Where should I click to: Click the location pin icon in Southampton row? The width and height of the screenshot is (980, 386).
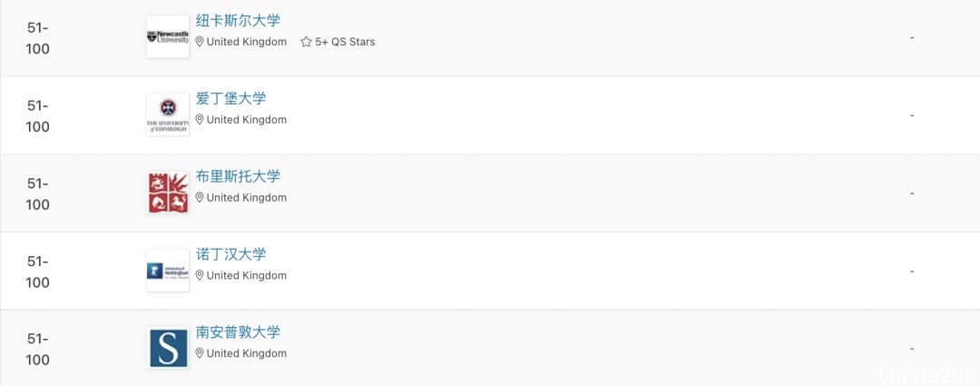coord(200,352)
